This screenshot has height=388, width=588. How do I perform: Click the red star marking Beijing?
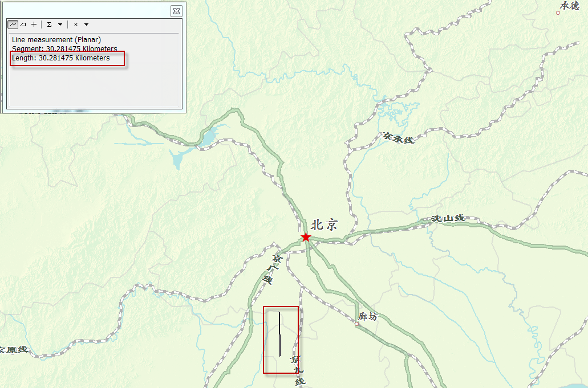tap(306, 238)
